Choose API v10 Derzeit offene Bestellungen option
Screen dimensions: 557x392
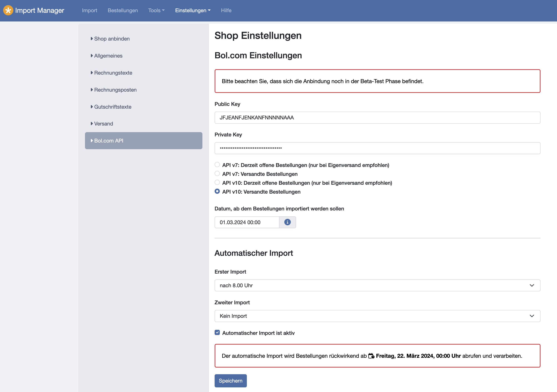(217, 182)
